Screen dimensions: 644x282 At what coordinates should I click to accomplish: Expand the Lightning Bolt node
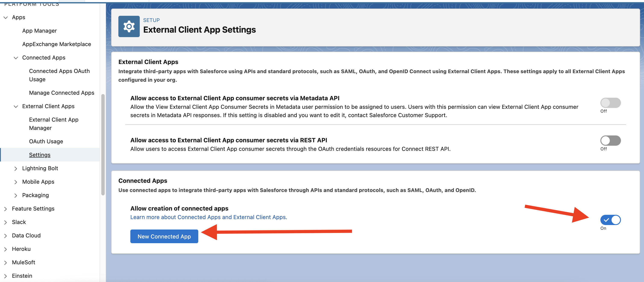[16, 169]
